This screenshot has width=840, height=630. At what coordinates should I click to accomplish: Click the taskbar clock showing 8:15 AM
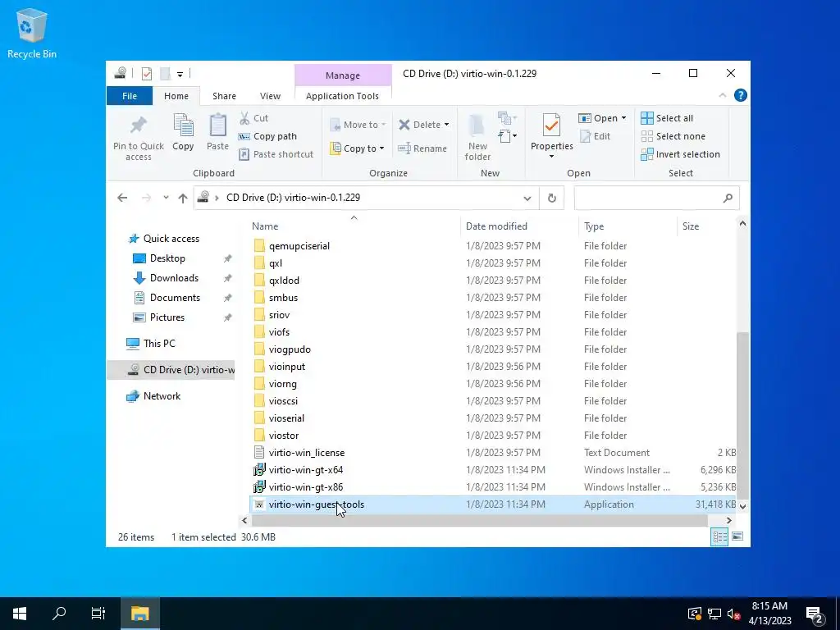[x=769, y=614]
